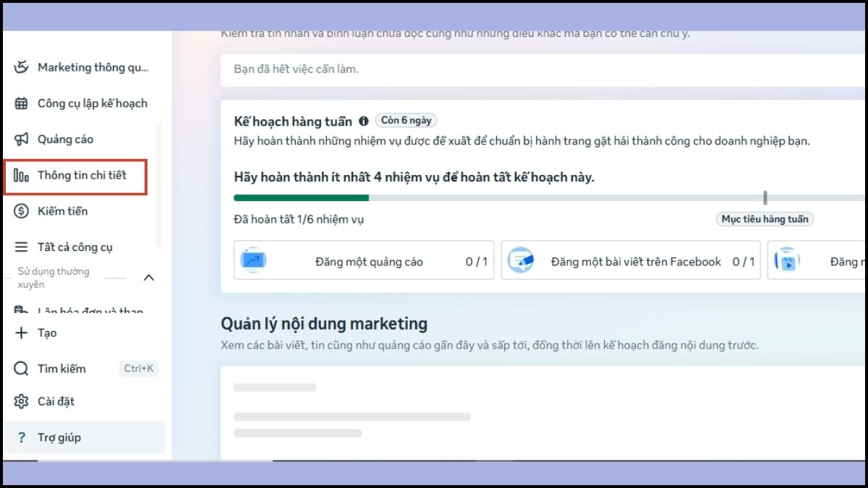Screen dimensions: 868x488
Task: Click the Bạn đã hết việc cần làm message
Action: (x=296, y=69)
